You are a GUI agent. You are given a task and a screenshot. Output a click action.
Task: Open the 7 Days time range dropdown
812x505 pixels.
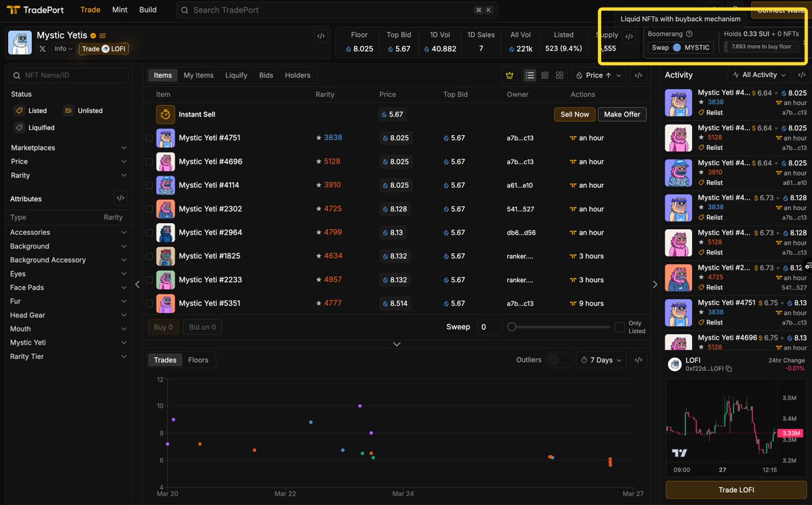[x=601, y=360]
